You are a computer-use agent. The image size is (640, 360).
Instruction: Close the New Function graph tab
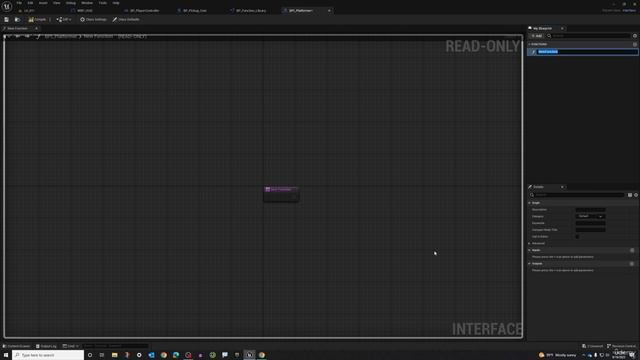click(36, 29)
